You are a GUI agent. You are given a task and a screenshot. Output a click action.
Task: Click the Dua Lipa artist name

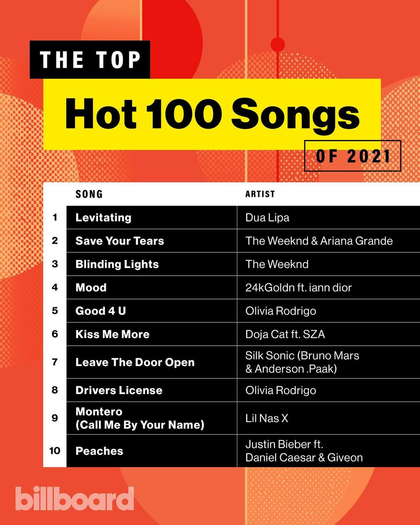coord(267,217)
